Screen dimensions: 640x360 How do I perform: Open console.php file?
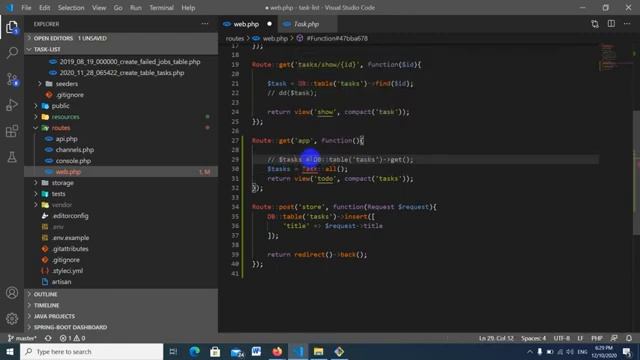[73, 161]
